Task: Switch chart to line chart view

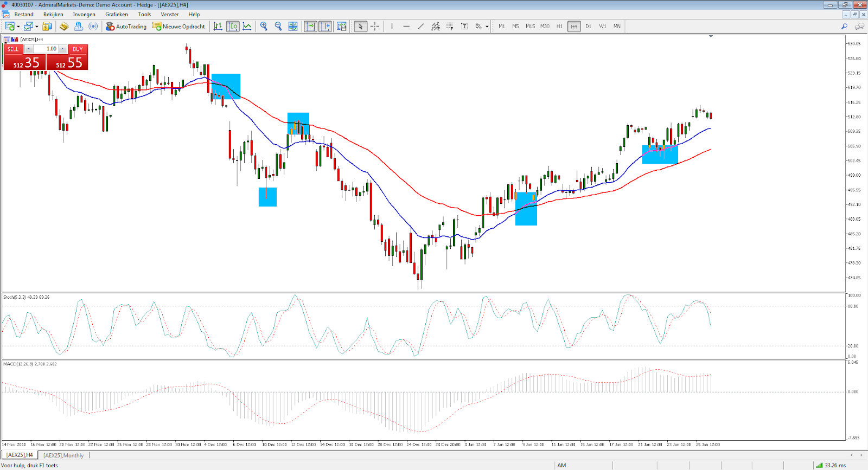Action: click(x=247, y=26)
